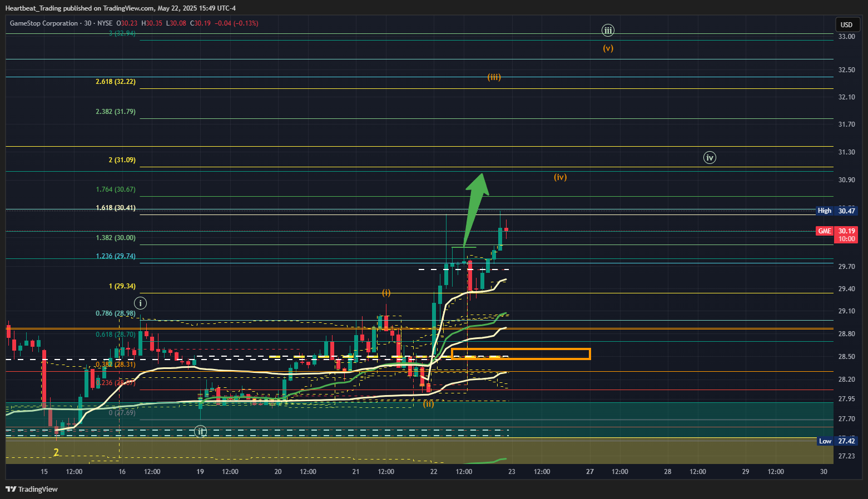Click date 15 on the time axis

tap(44, 472)
